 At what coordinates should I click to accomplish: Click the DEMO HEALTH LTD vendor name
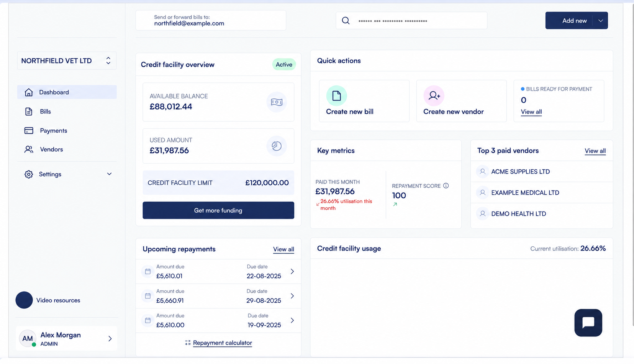click(x=519, y=214)
